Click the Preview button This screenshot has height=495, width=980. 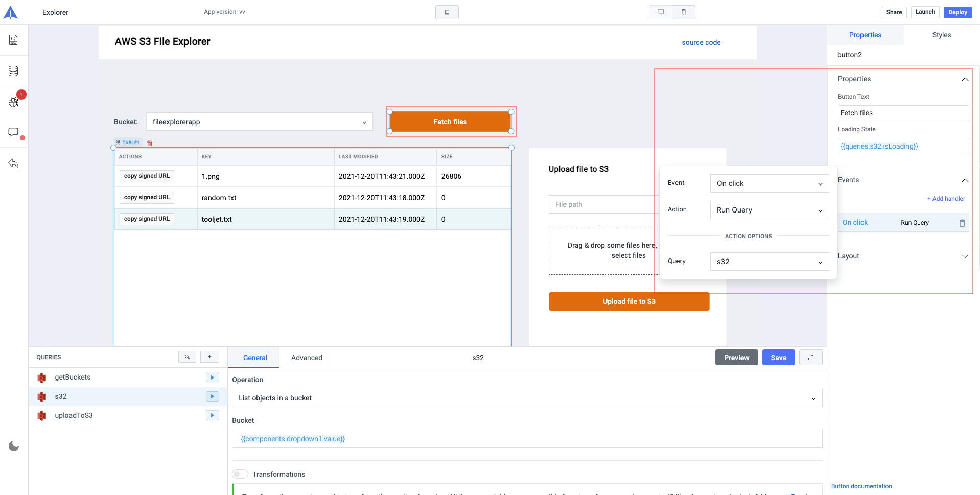(x=736, y=358)
